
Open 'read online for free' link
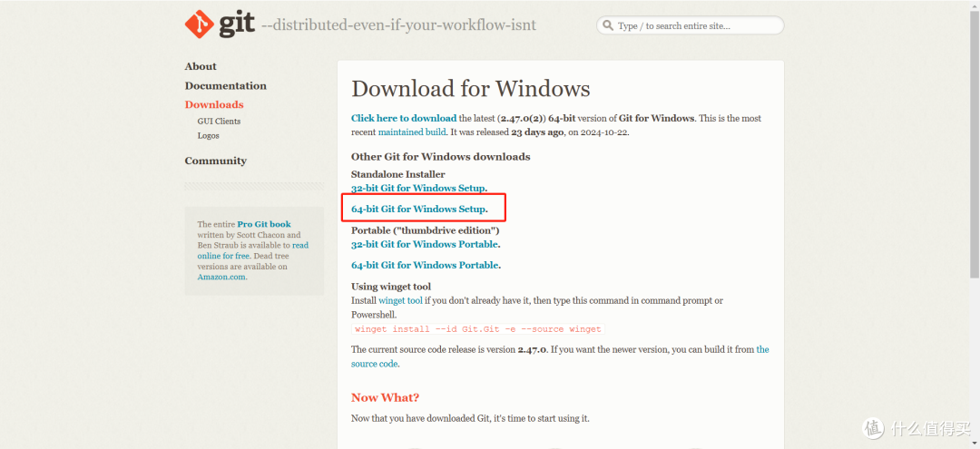pos(253,250)
